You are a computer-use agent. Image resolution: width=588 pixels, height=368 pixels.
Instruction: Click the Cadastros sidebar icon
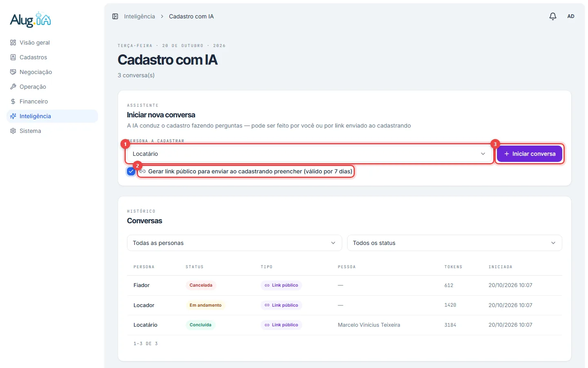tap(13, 57)
